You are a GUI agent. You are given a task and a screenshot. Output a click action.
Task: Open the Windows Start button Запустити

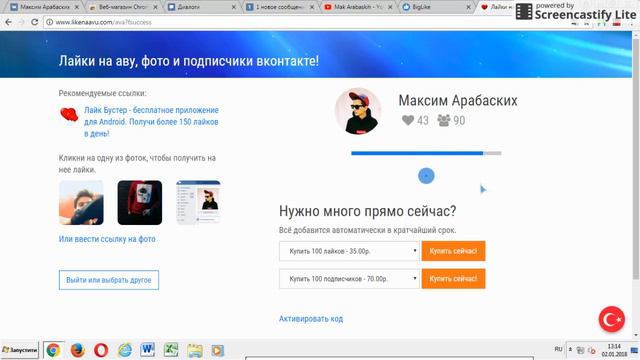click(x=20, y=350)
